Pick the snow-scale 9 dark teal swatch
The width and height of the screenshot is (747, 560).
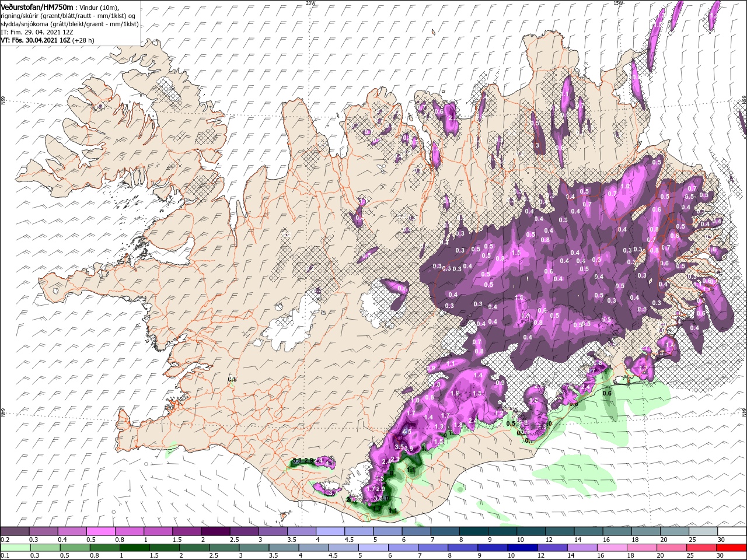501,531
